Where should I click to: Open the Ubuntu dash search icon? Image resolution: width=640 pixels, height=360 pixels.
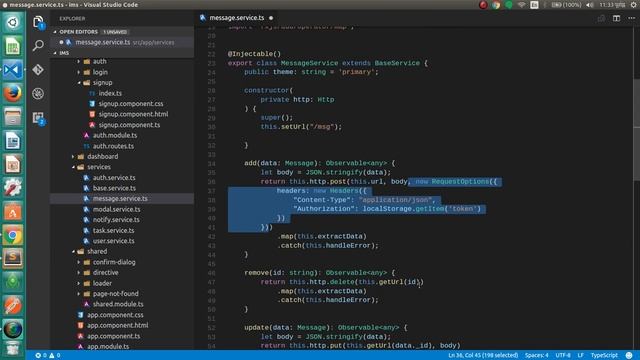pos(13,22)
